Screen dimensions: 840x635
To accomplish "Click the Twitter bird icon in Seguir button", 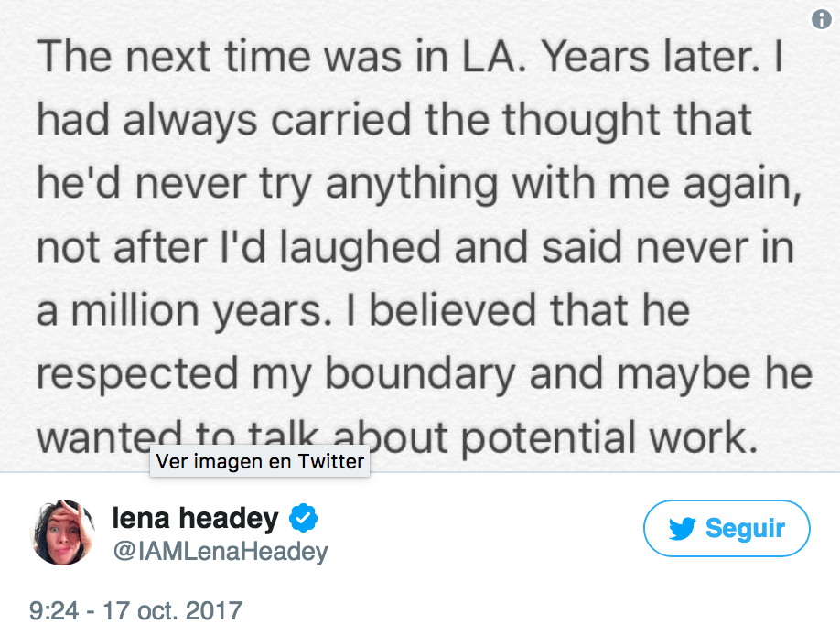I will pos(682,528).
